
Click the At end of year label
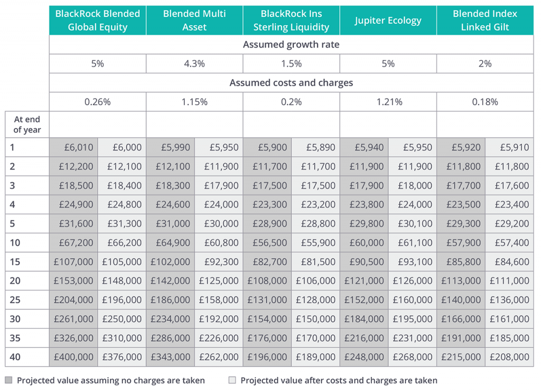pyautogui.click(x=27, y=124)
